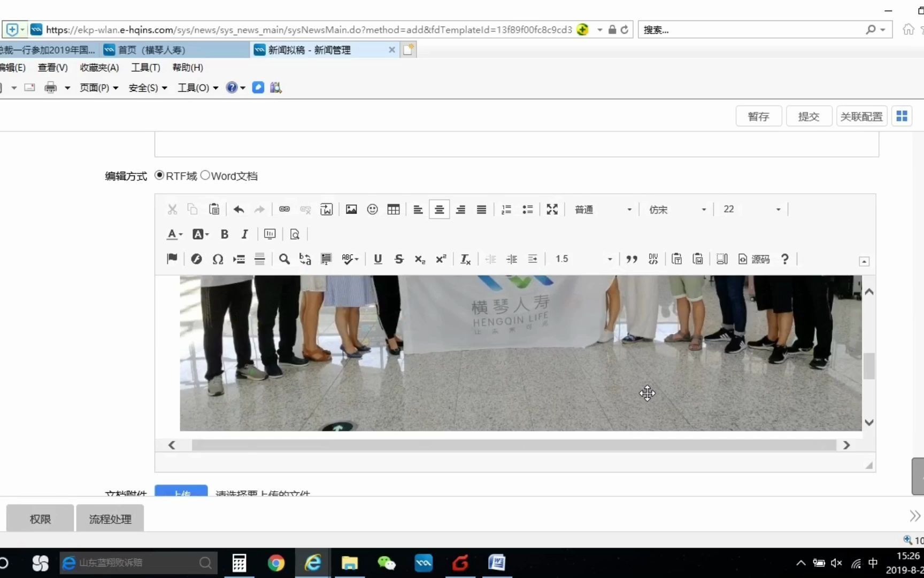924x578 pixels.
Task: Click the Italic I icon
Action: 245,234
